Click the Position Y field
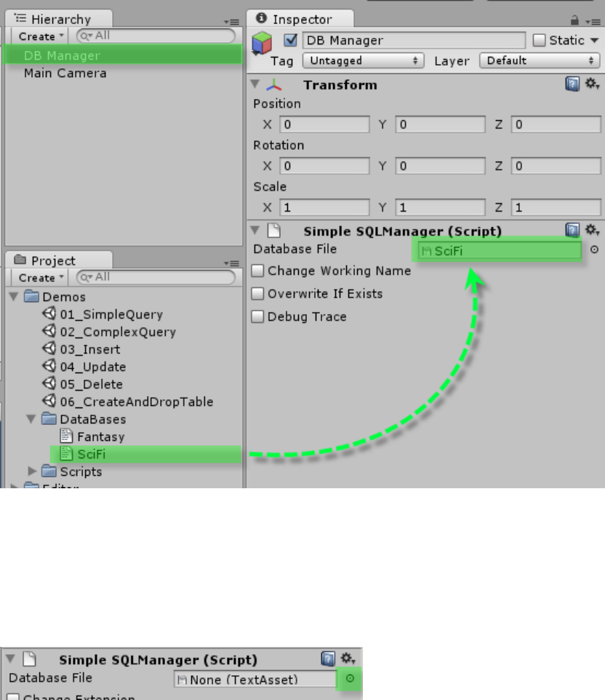605x700 pixels. click(x=440, y=124)
